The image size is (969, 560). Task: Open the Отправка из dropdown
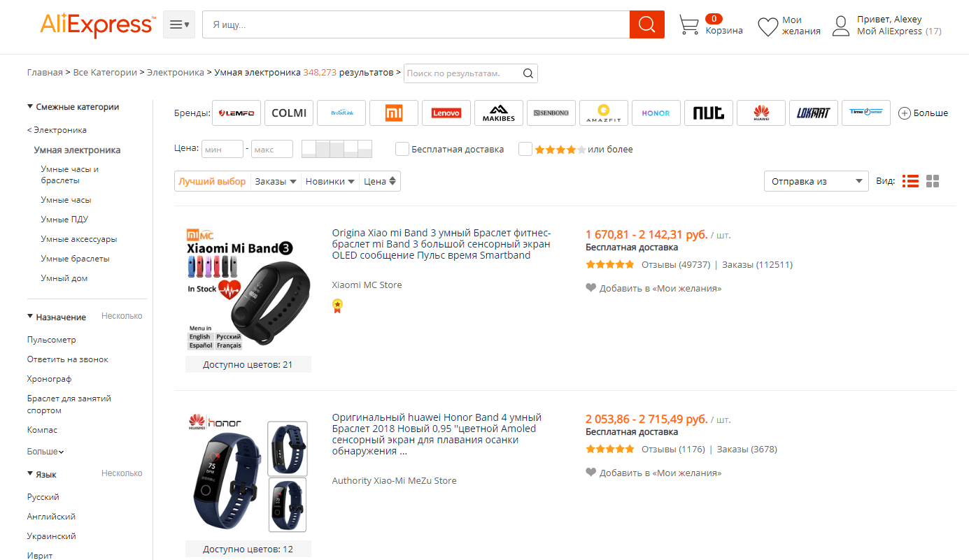[x=816, y=181]
